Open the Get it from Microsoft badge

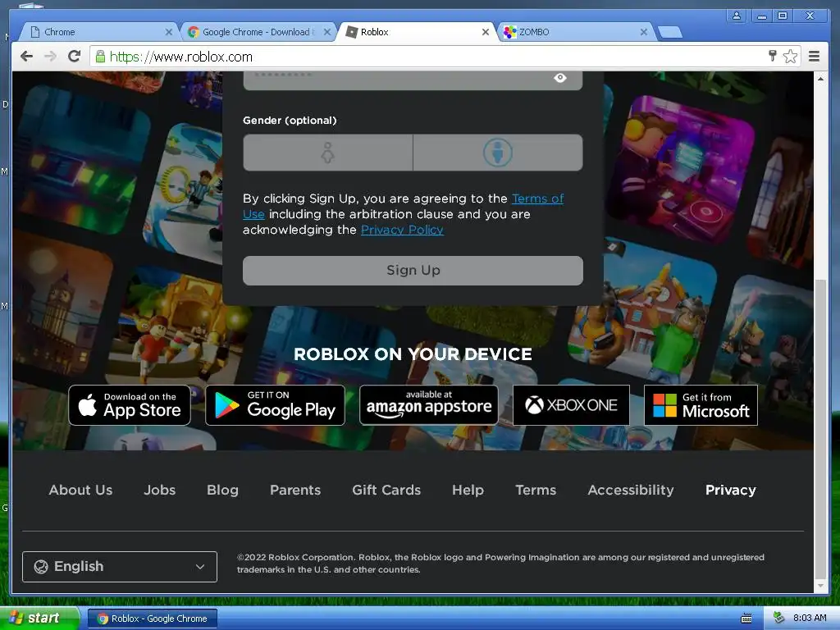[x=701, y=405]
